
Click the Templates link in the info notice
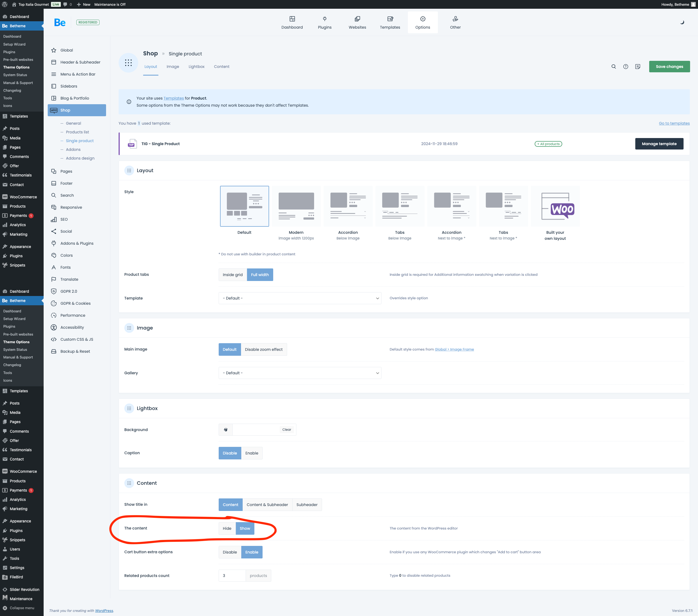pos(173,98)
